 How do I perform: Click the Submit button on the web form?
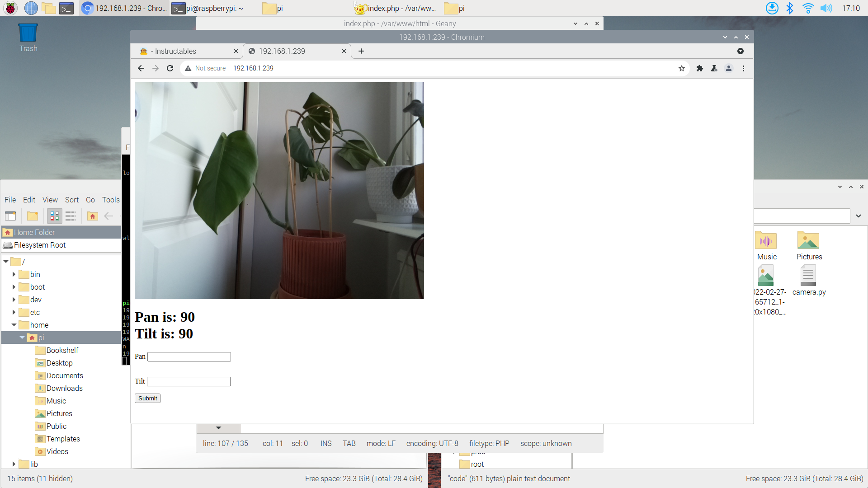[x=147, y=398]
